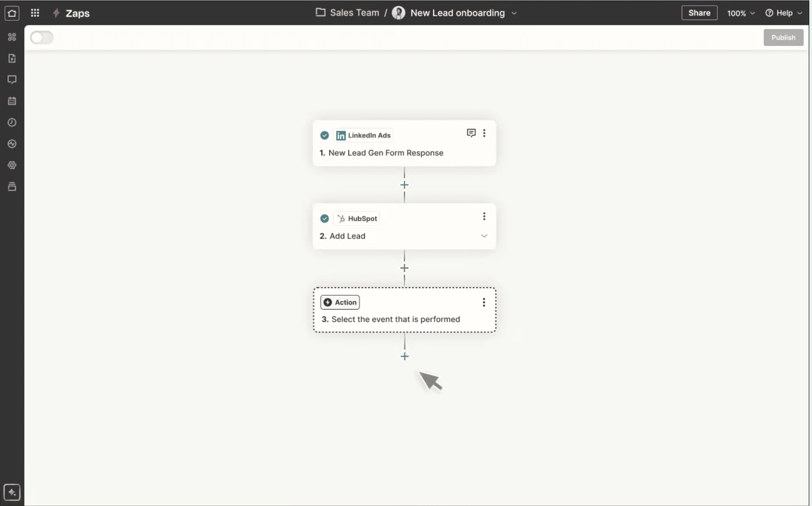Screen dimensions: 812x506
Task: Click the Zaps lightning bolt icon
Action: pos(57,13)
